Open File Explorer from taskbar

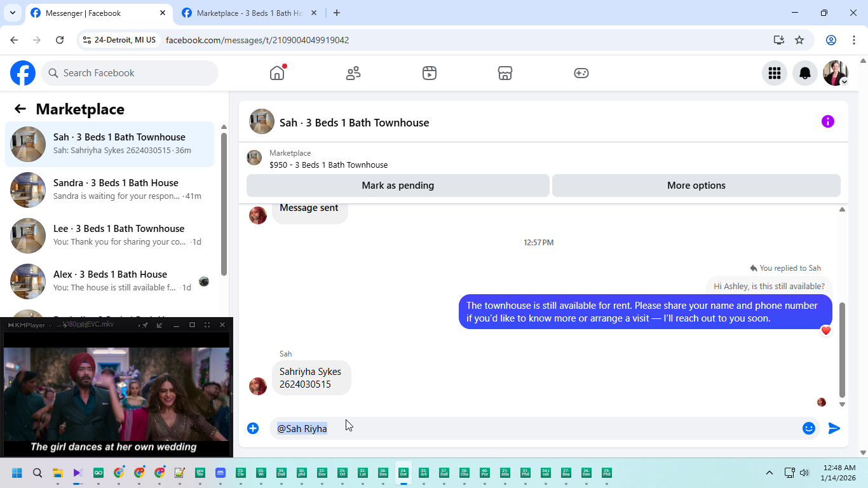click(x=58, y=473)
